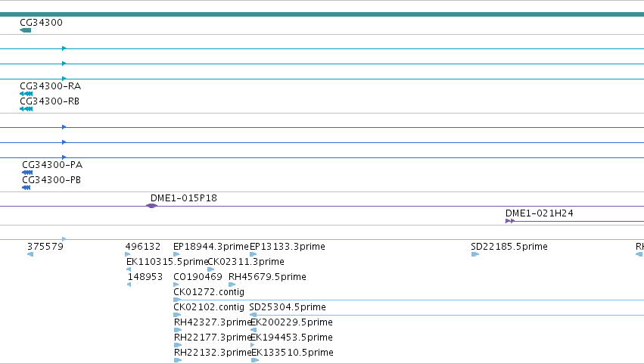Select the purple DME1-021H24 arrow glyph
The image size is (644, 364).
click(x=510, y=221)
